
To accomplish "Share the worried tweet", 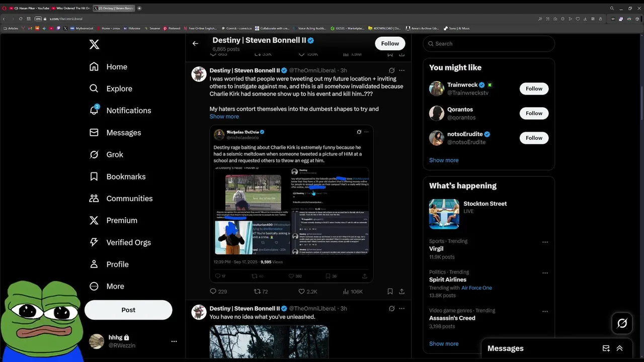I will coord(401,292).
